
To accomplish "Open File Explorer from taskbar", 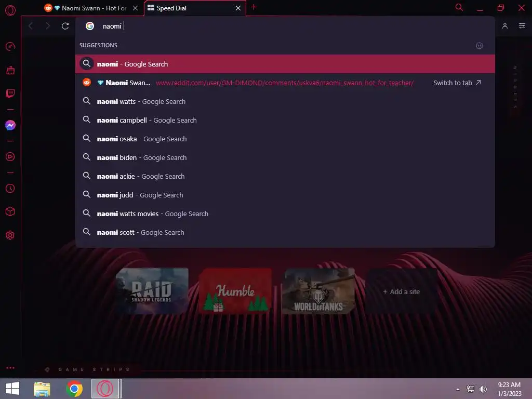I will tap(42, 389).
